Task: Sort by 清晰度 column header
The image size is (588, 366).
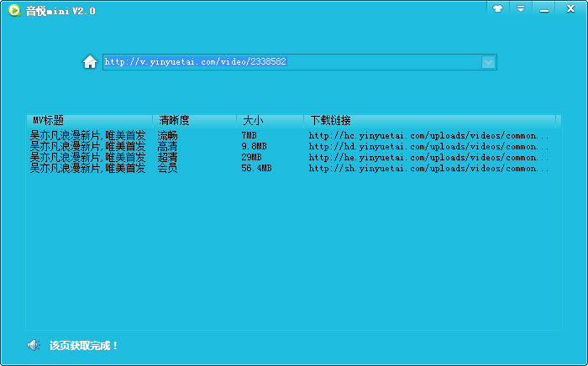Action: tap(194, 121)
